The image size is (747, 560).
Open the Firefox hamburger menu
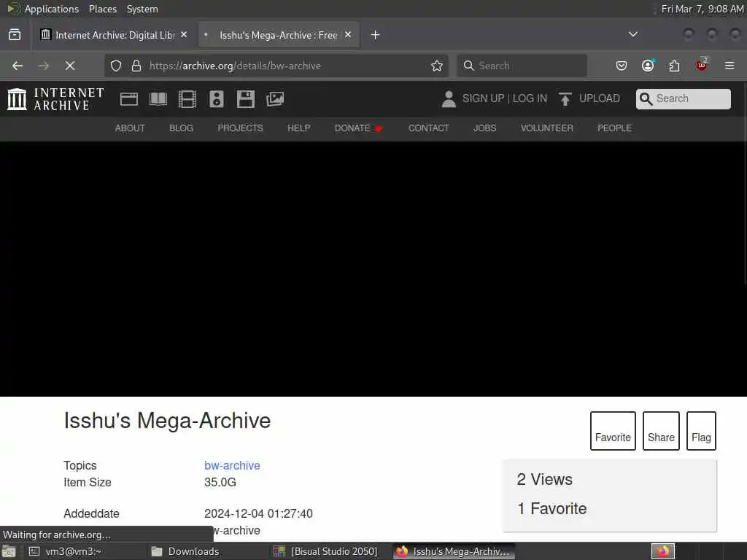tap(729, 66)
